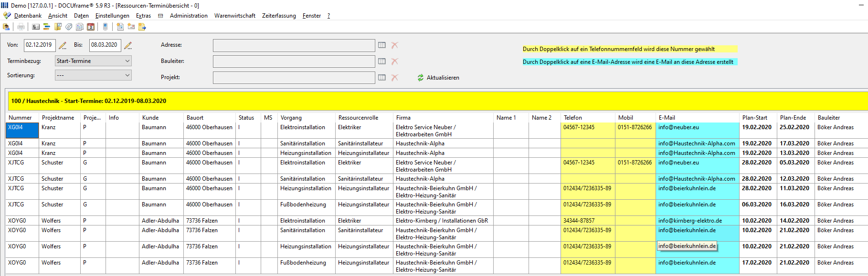
Task: Click Plan-Start date 06.03.2020
Action: coord(757,204)
